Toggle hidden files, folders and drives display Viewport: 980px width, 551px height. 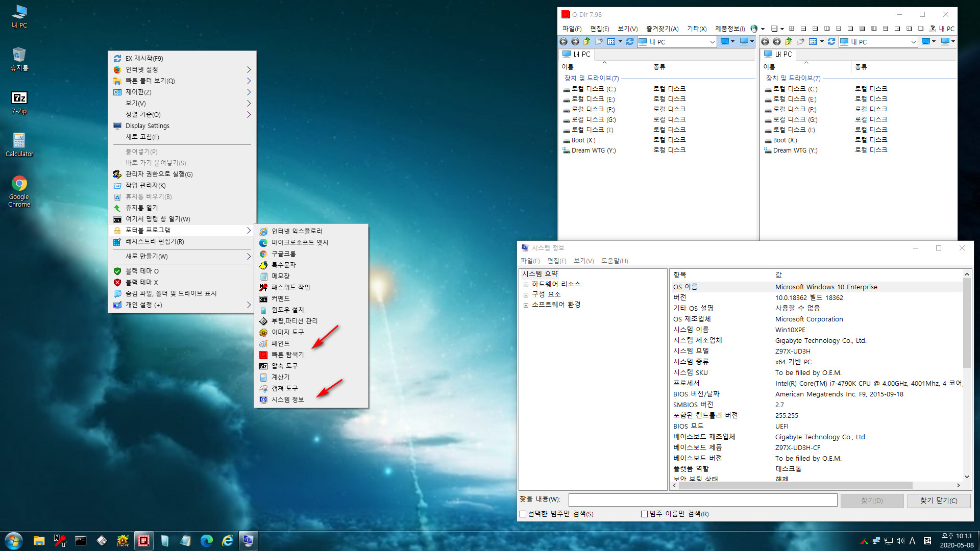[x=182, y=293]
